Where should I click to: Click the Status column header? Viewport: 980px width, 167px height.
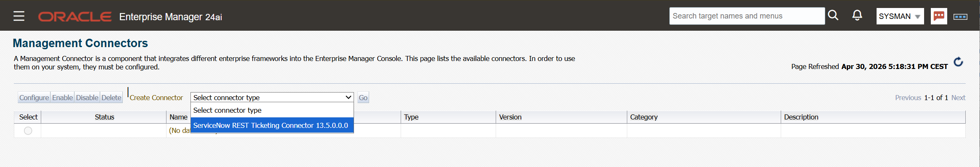[x=104, y=117]
